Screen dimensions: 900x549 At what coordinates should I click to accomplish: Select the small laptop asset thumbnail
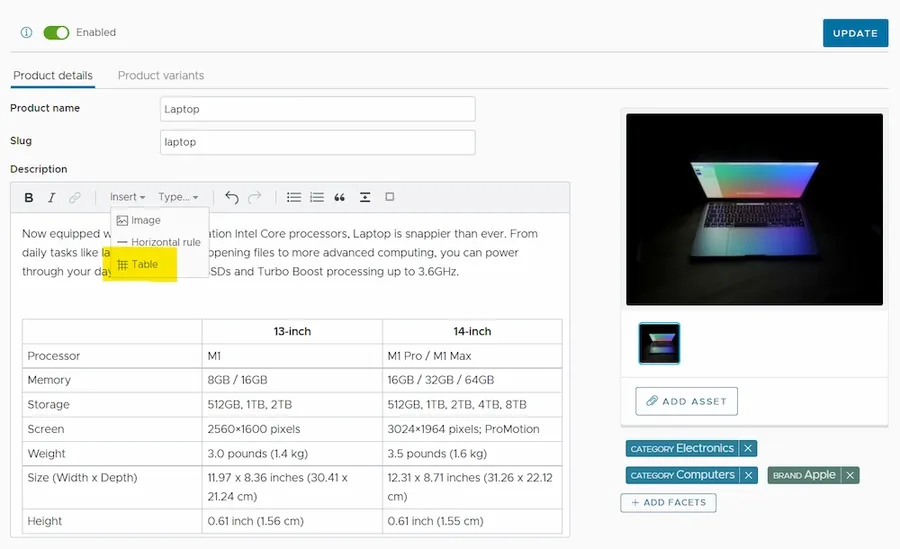[659, 343]
